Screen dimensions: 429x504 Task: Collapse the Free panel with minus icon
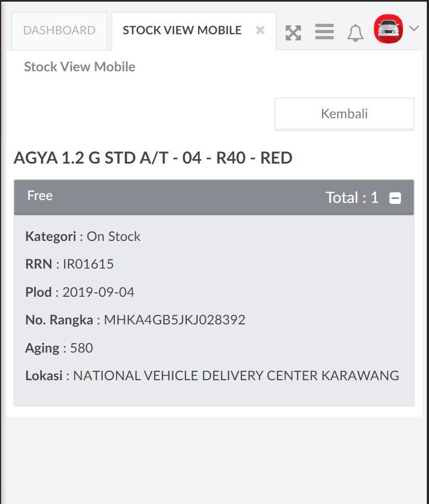[395, 198]
